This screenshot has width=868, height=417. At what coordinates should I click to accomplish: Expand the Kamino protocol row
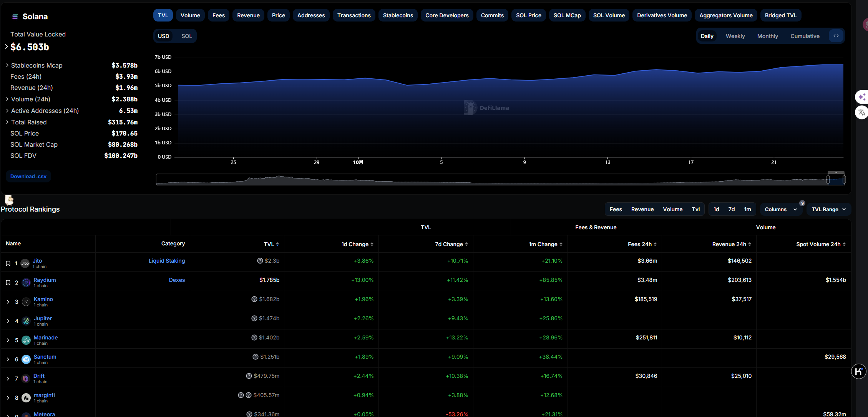[8, 302]
